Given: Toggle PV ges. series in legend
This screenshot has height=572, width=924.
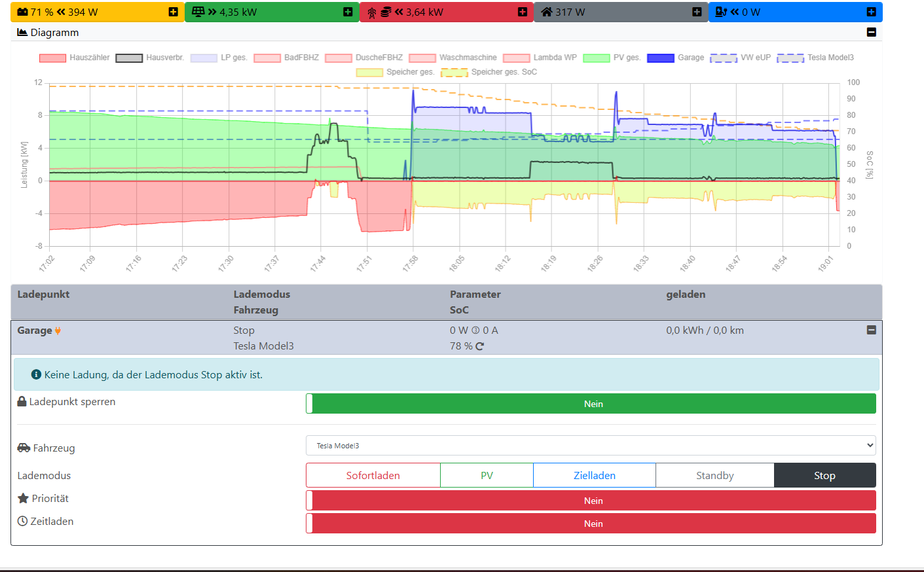Looking at the screenshot, I should [x=612, y=58].
